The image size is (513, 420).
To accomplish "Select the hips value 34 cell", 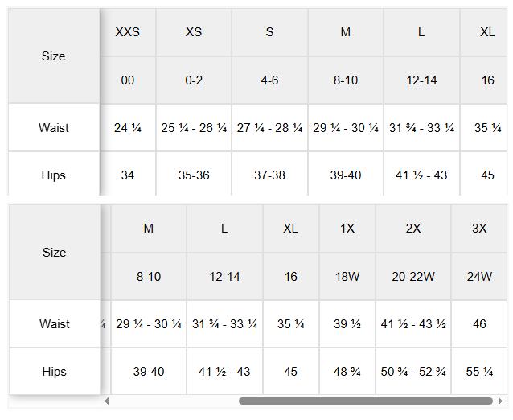I will tap(128, 175).
